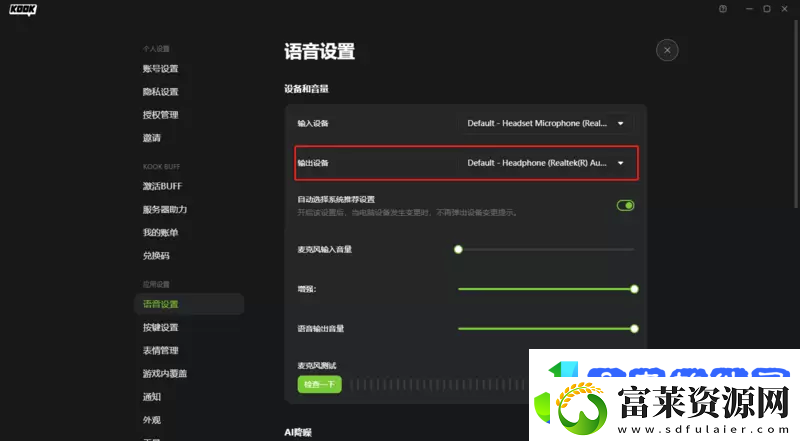Open 游戏内覆盖 in sidebar

(165, 373)
